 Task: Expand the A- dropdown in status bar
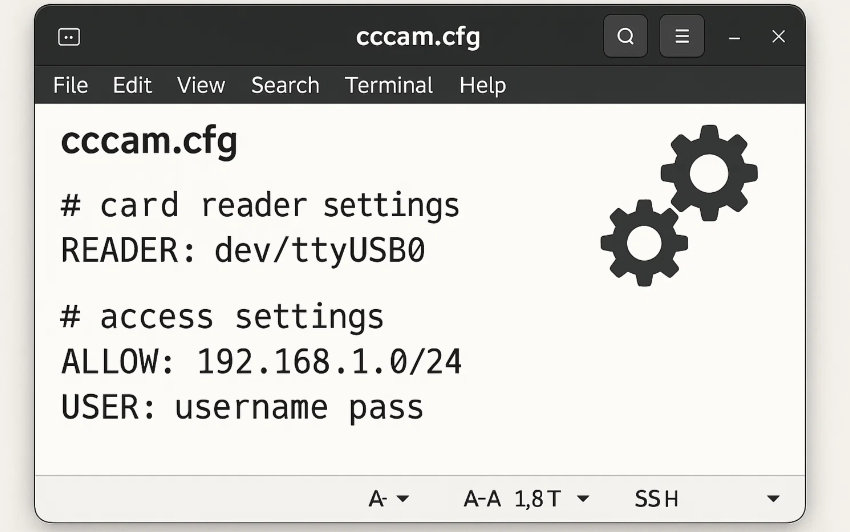tap(403, 498)
